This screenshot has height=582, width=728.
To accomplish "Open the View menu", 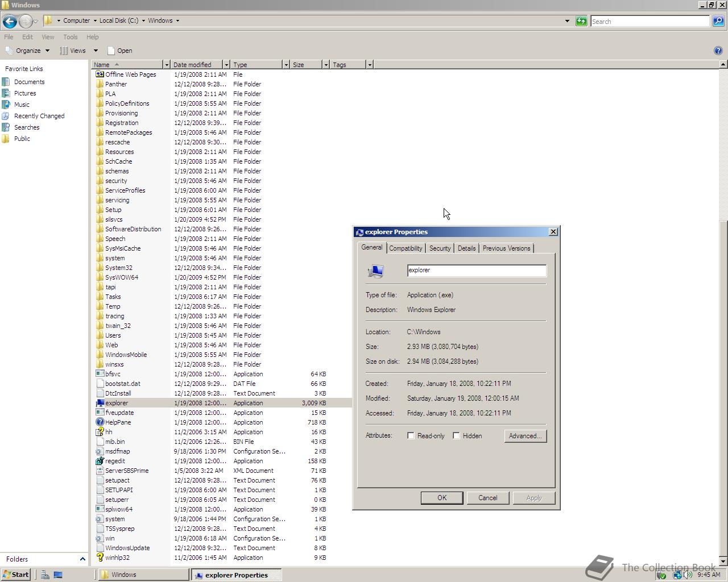I will click(48, 37).
